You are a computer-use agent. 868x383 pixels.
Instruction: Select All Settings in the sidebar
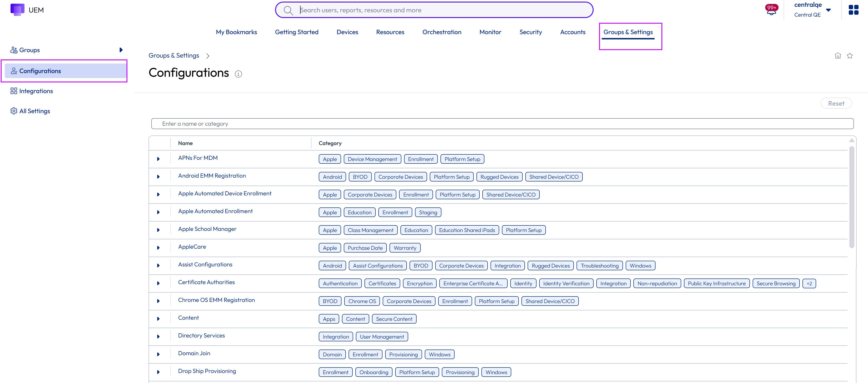pos(34,111)
